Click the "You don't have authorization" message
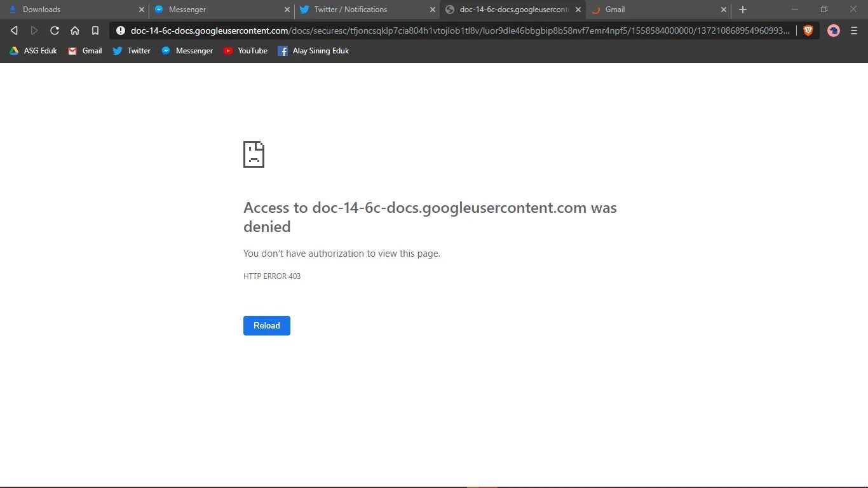This screenshot has width=868, height=488. (x=342, y=253)
